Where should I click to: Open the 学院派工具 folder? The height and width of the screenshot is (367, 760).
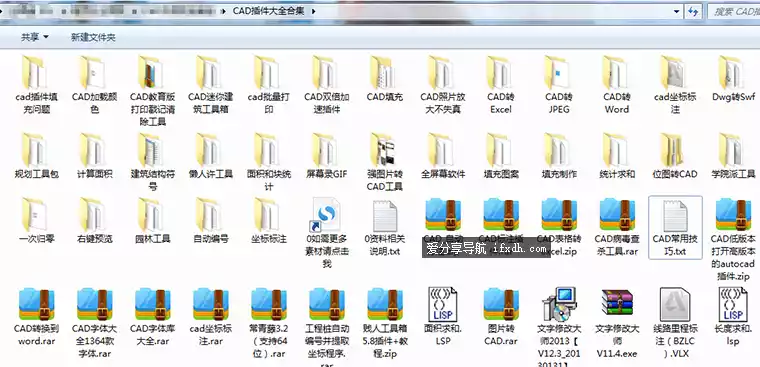(x=733, y=156)
